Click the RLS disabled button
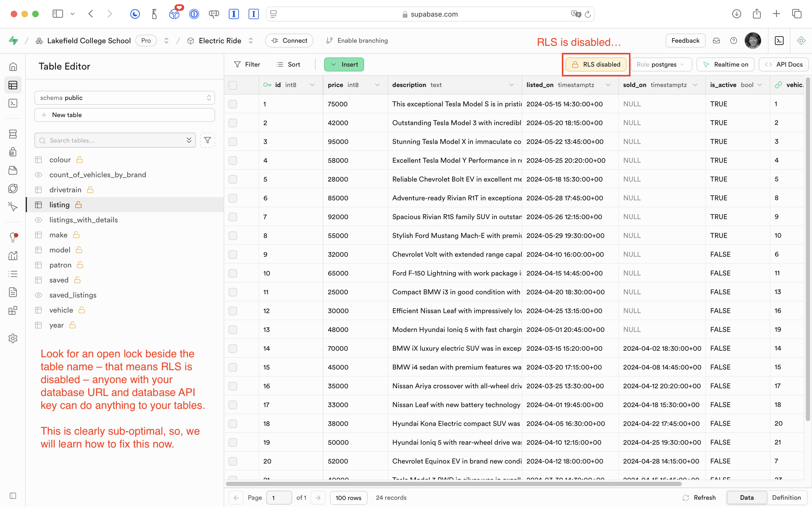Viewport: 812px width, 507px height. click(x=596, y=64)
